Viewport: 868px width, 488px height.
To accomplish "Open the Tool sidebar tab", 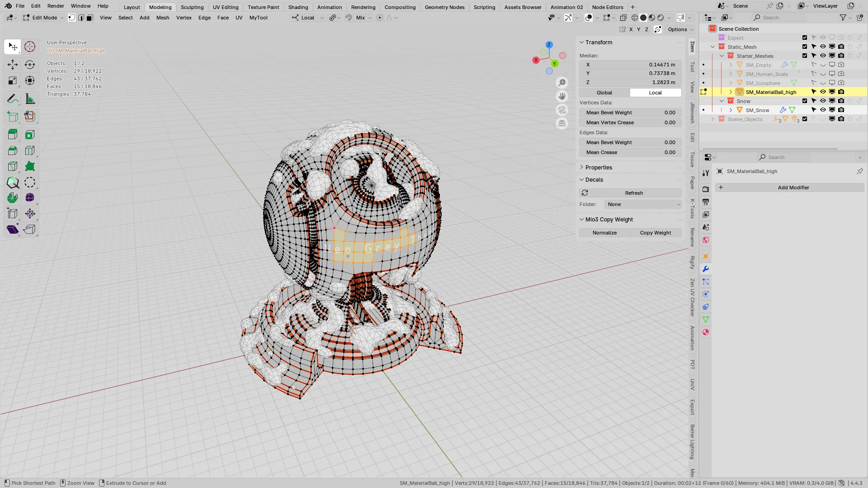I will click(x=692, y=67).
